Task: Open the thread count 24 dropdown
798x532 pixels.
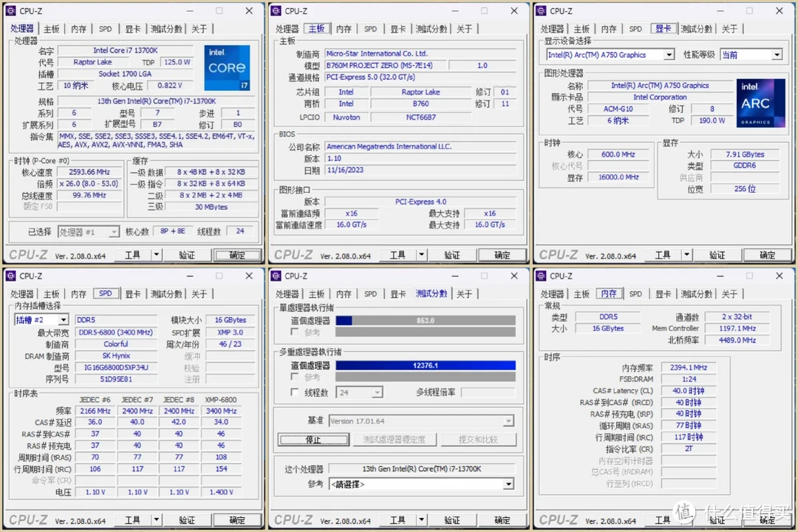Action: [x=359, y=392]
